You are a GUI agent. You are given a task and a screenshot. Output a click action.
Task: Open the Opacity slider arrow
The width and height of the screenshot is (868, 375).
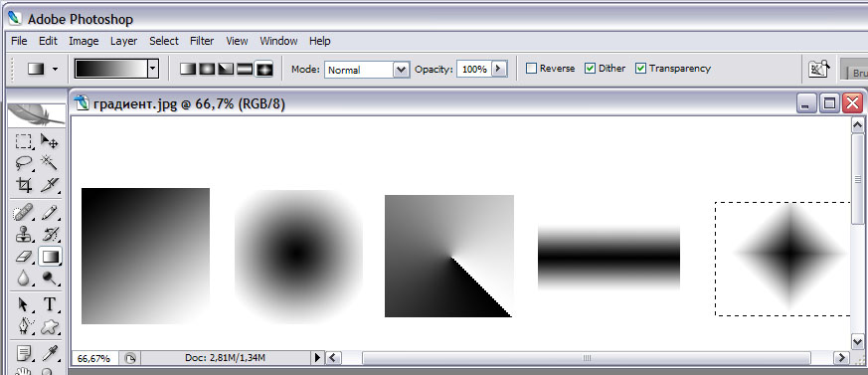point(498,69)
